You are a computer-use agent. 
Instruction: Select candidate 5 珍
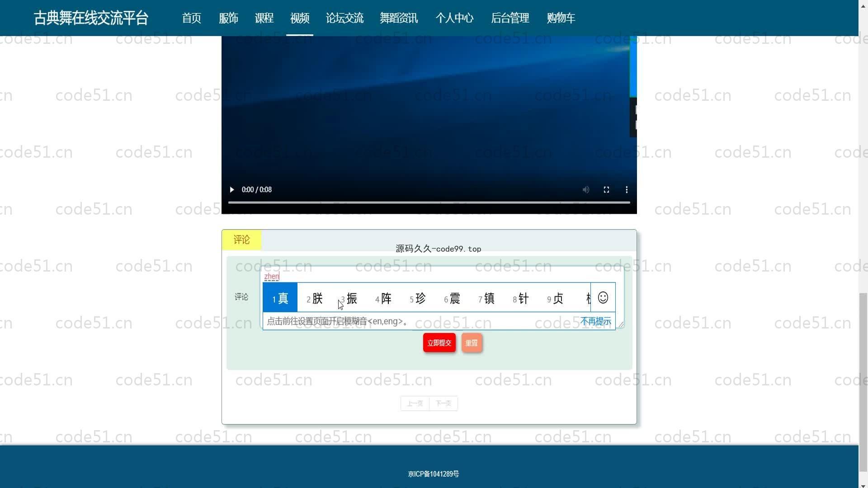tap(418, 298)
